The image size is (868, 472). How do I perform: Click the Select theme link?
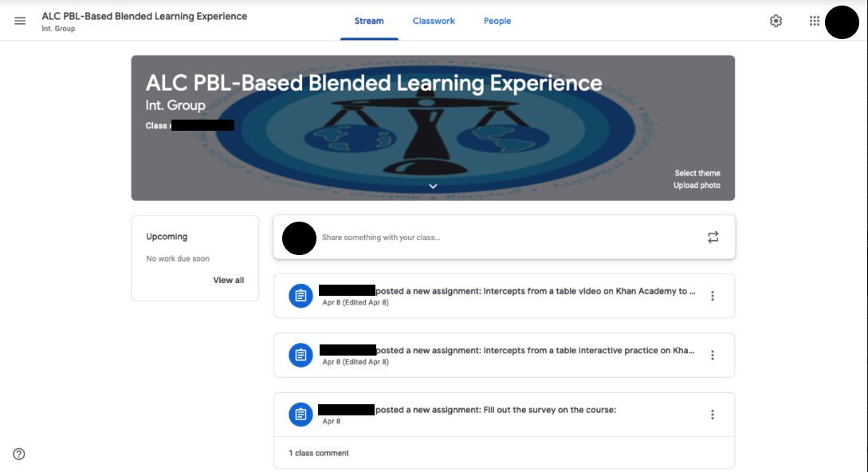click(697, 173)
